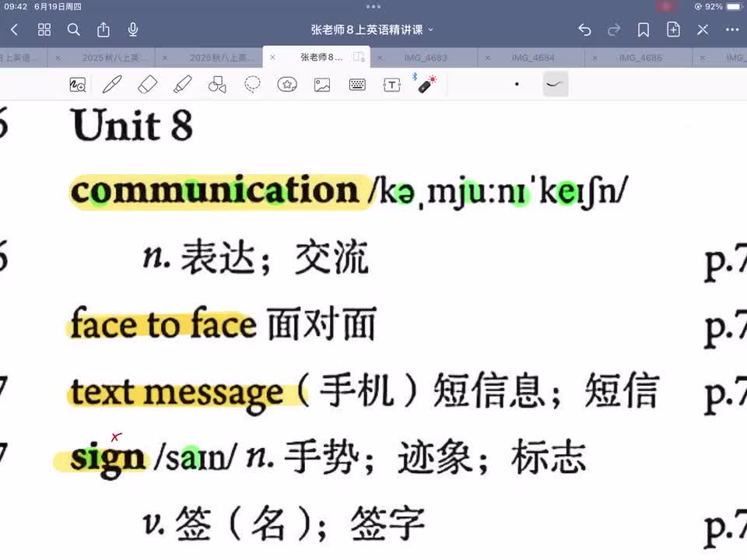This screenshot has width=747, height=560.
Task: Tap the verb meaning "签（名）；签字"
Action: coord(300,523)
